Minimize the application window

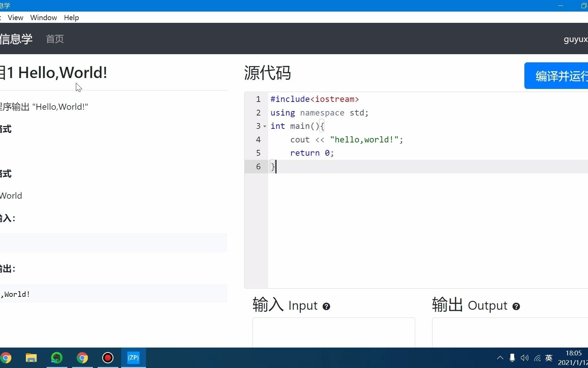click(x=560, y=6)
